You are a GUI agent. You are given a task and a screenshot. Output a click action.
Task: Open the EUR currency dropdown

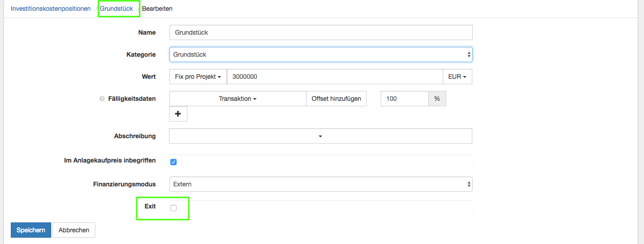pyautogui.click(x=457, y=77)
